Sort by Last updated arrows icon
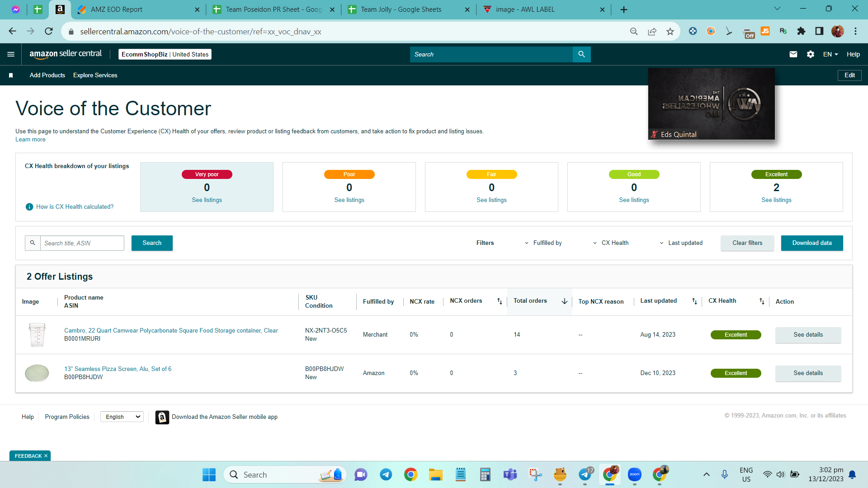Screen dimensions: 868x488 (694, 301)
